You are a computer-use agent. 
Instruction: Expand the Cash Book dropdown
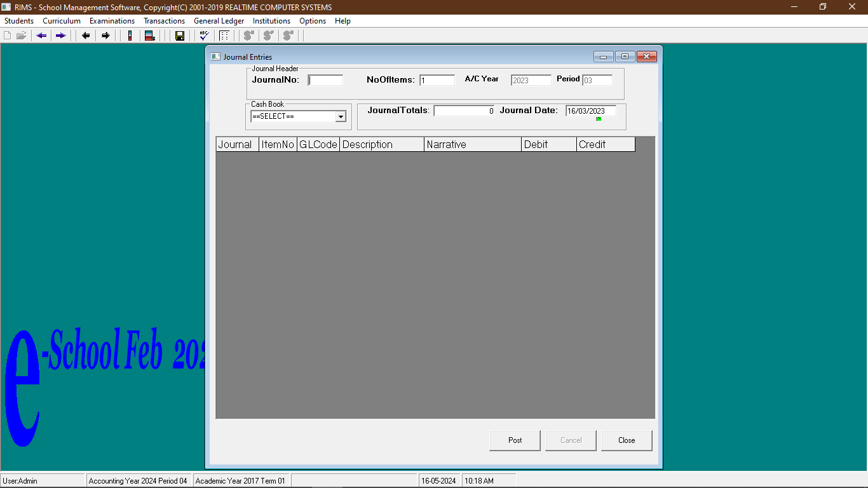(x=341, y=117)
